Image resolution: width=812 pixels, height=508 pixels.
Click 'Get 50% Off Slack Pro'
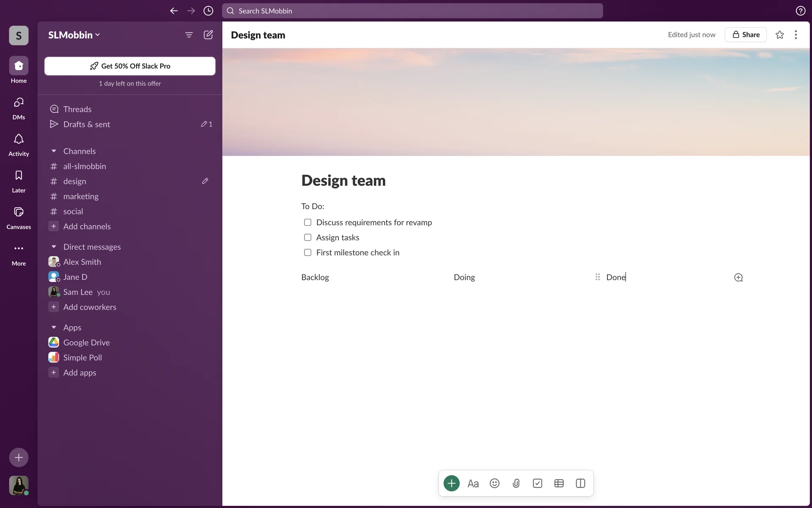pyautogui.click(x=130, y=66)
